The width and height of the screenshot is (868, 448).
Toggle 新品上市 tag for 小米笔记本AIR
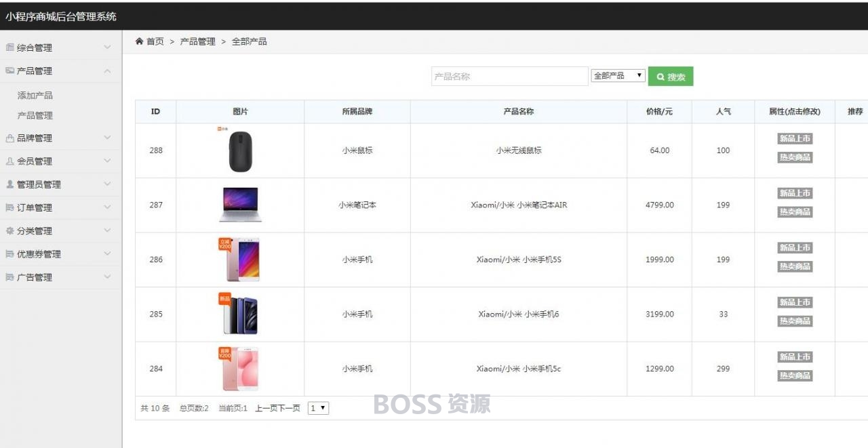795,193
